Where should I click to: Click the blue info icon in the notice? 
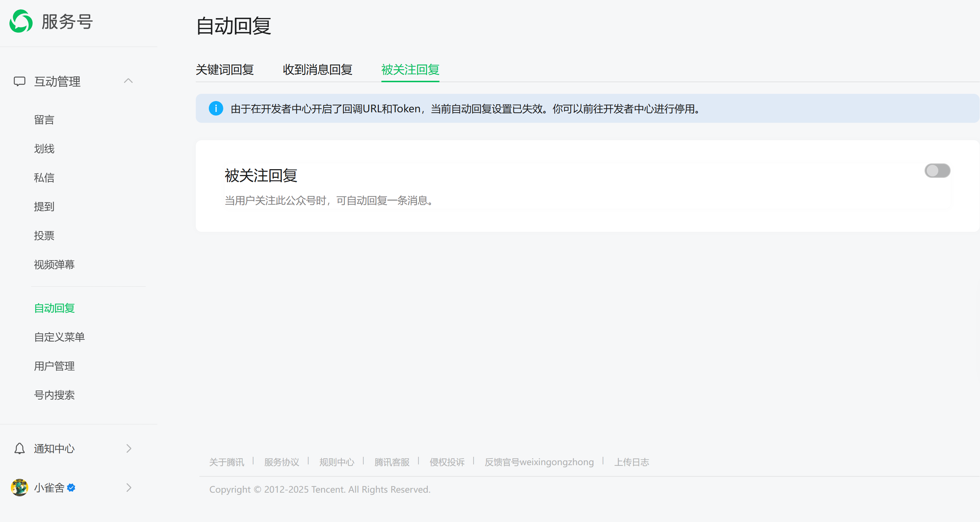click(216, 109)
